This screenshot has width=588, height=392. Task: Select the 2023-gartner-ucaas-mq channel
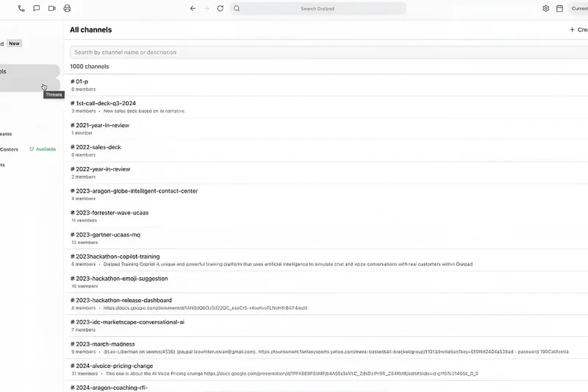[107, 235]
